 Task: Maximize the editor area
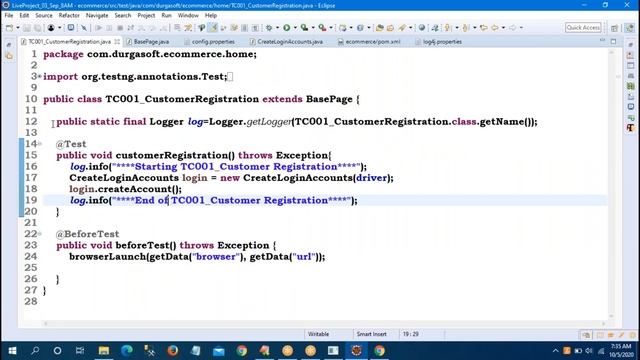pyautogui.click(x=613, y=41)
